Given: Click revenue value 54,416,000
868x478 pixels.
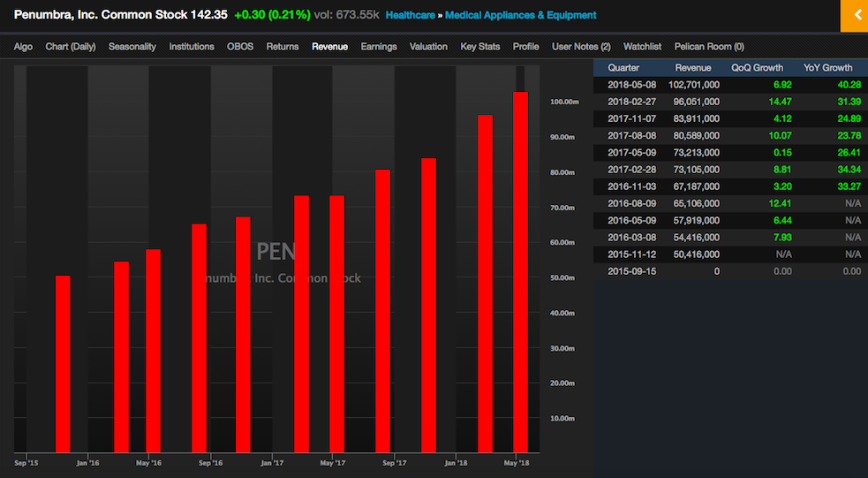Looking at the screenshot, I should 697,237.
